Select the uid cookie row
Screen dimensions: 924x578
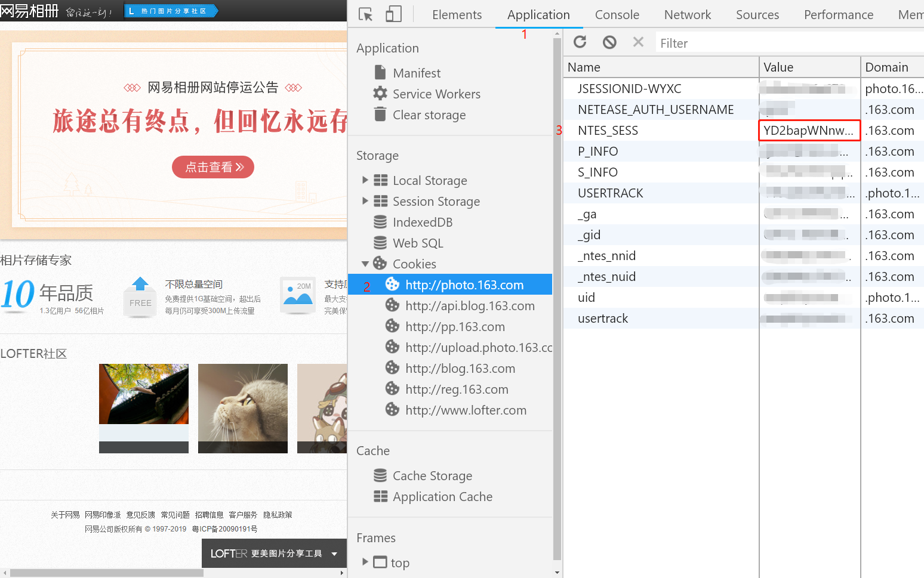tap(743, 297)
